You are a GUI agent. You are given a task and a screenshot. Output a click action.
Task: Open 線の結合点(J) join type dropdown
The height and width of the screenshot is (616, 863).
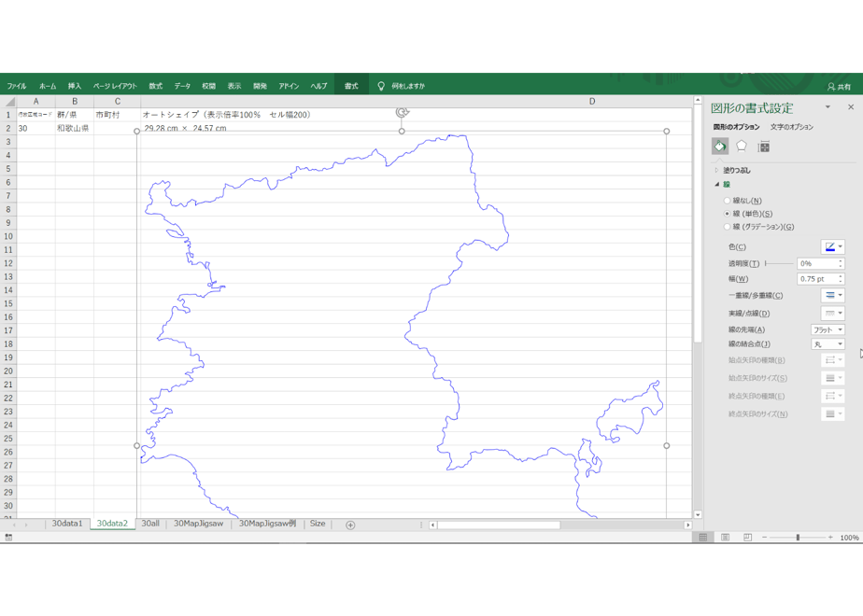(x=828, y=344)
